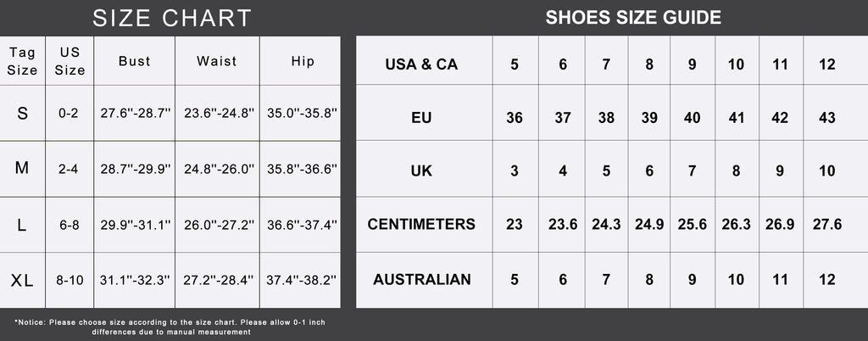Select the bust measurement 28.7''-29.9''

pos(135,169)
